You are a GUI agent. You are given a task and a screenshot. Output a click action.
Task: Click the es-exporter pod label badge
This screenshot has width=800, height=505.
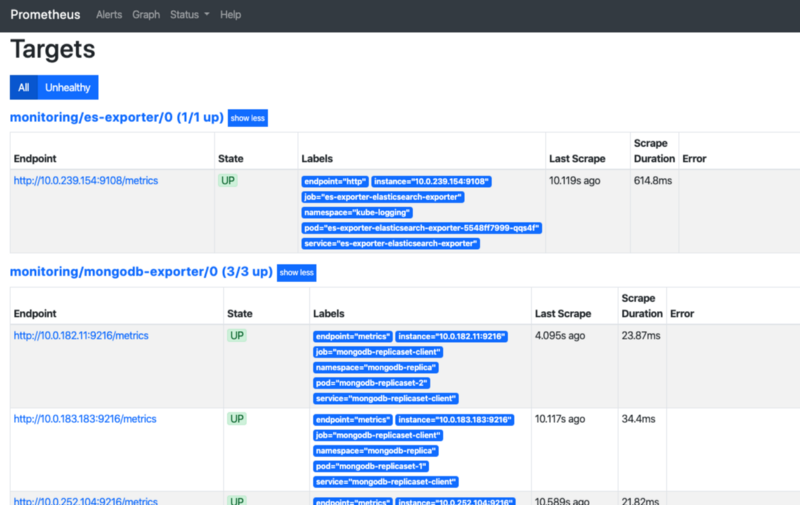point(421,228)
